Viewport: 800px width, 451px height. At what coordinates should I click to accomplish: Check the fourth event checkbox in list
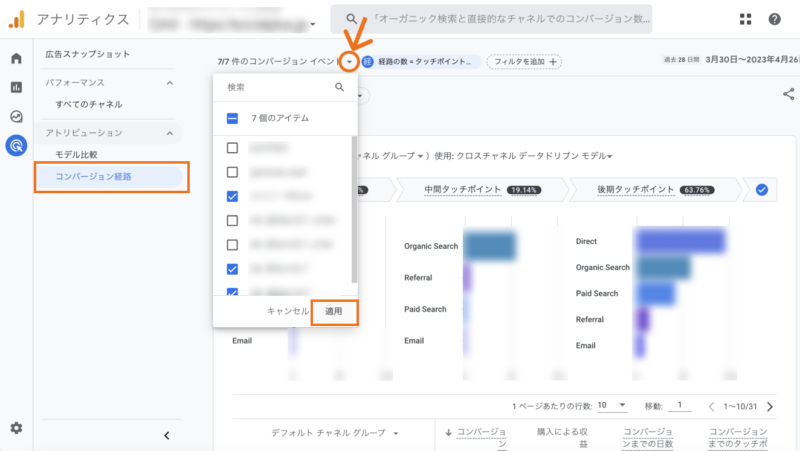pyautogui.click(x=232, y=220)
